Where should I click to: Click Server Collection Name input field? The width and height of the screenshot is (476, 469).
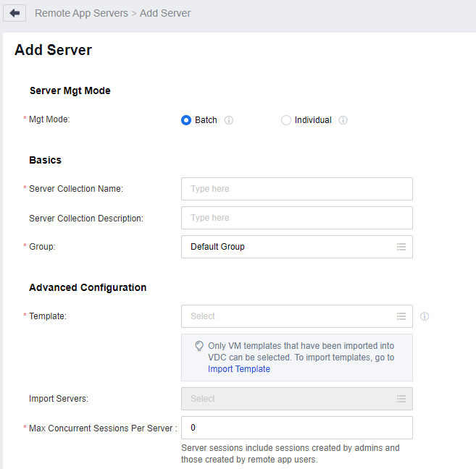click(296, 189)
